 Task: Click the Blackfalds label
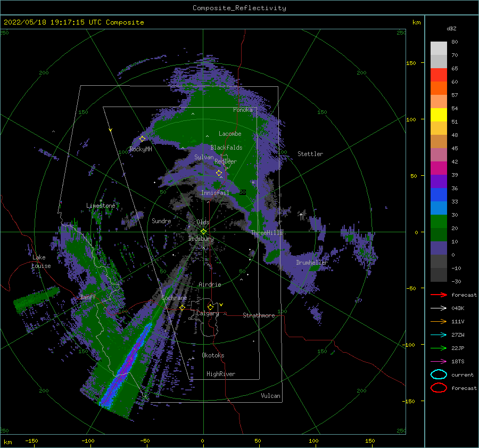[226, 148]
